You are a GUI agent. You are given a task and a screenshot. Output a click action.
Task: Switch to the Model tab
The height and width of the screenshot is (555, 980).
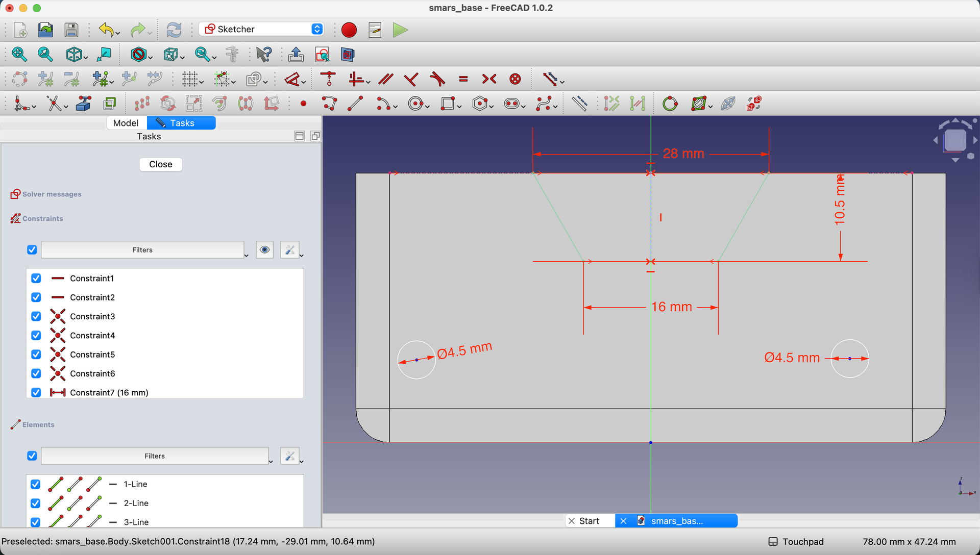tap(126, 123)
